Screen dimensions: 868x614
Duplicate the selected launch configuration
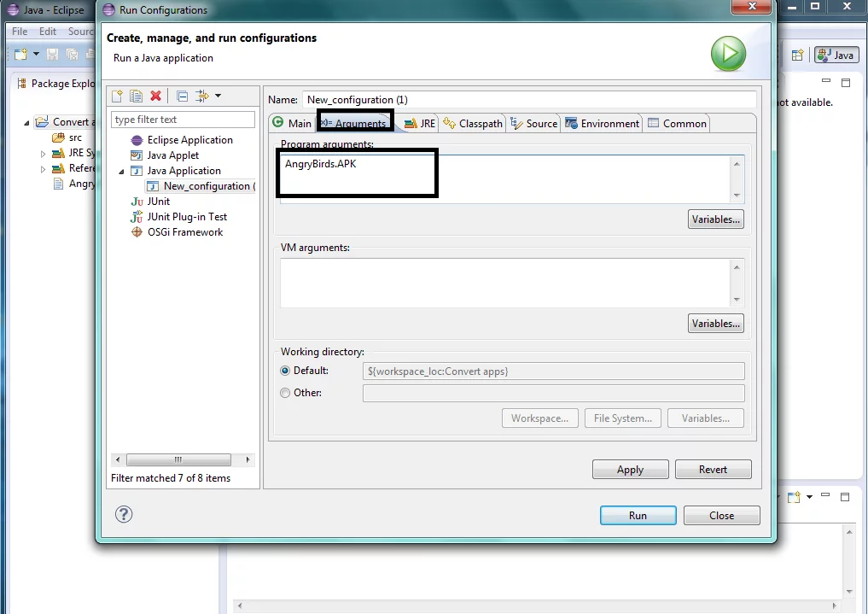pos(136,96)
